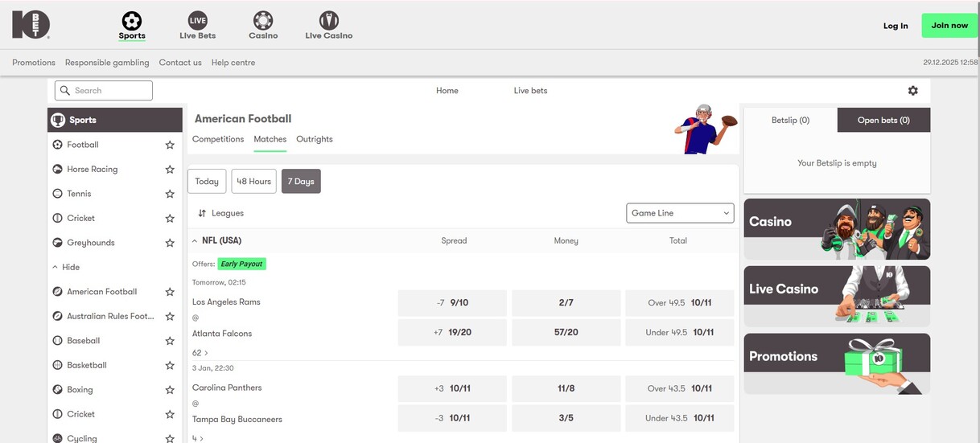Click the Australian Rules Football icon
This screenshot has height=443, width=980.
coord(57,316)
